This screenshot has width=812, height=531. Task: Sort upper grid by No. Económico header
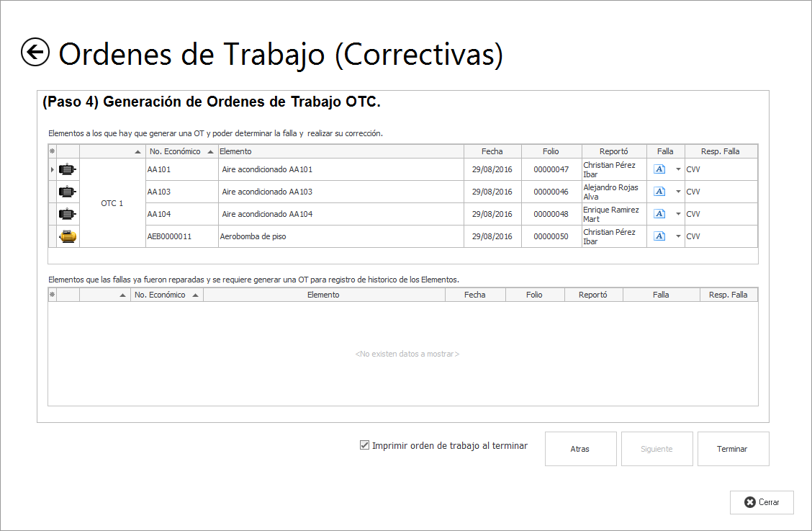point(174,151)
